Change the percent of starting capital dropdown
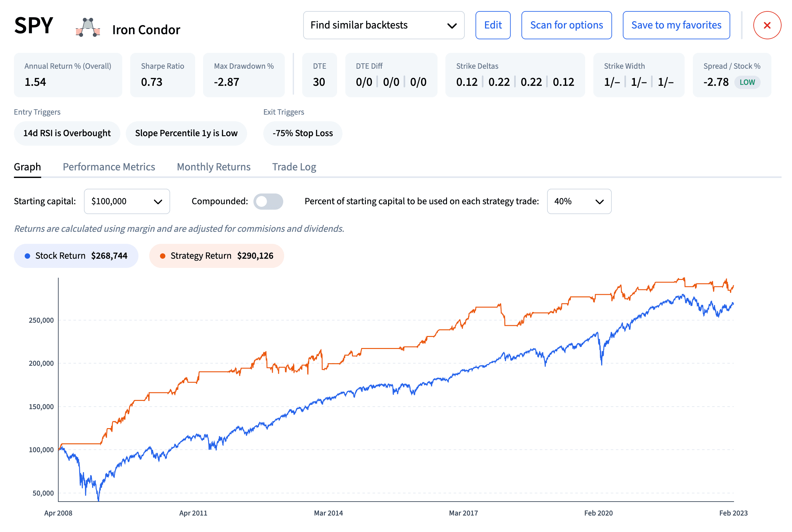Image resolution: width=792 pixels, height=532 pixels. (x=579, y=201)
